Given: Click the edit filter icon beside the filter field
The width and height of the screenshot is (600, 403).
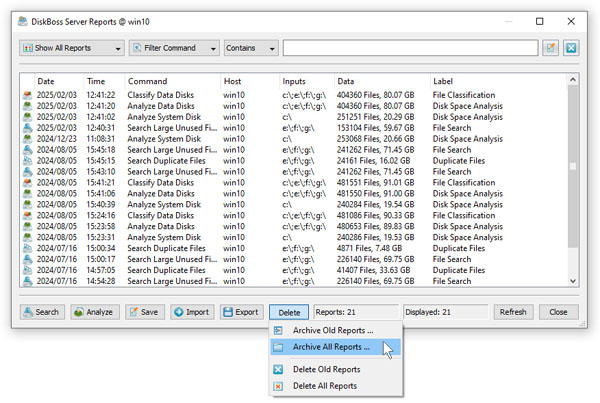Looking at the screenshot, I should click(550, 48).
